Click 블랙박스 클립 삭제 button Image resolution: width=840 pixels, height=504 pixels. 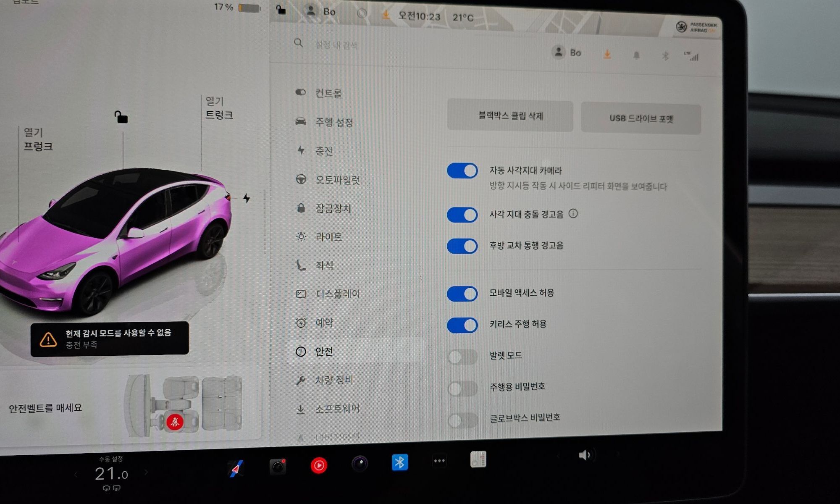[510, 116]
